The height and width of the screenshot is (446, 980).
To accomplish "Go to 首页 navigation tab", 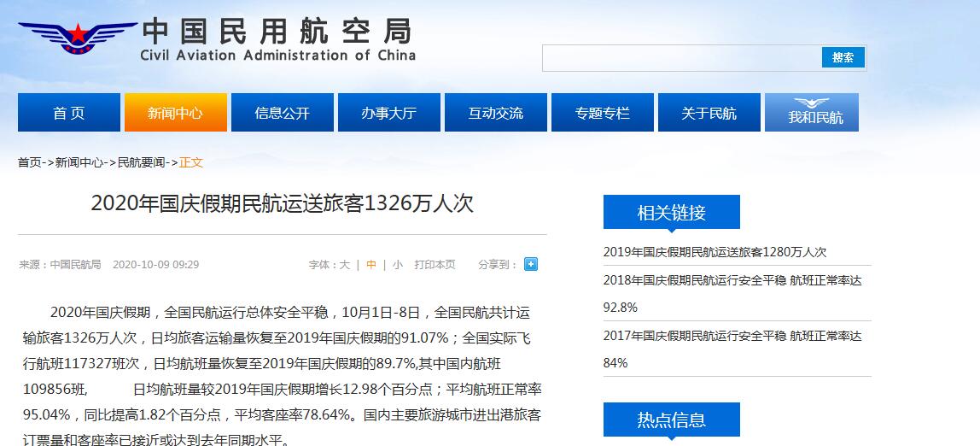I will tap(68, 113).
